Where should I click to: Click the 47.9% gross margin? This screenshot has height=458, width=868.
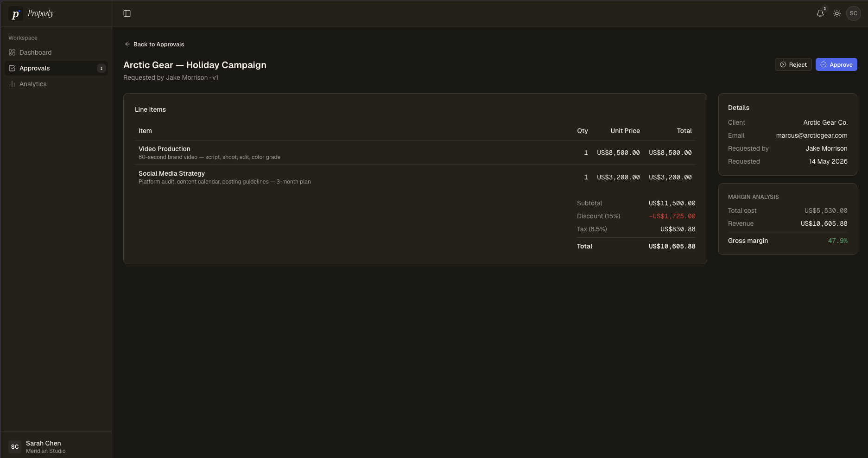point(837,241)
